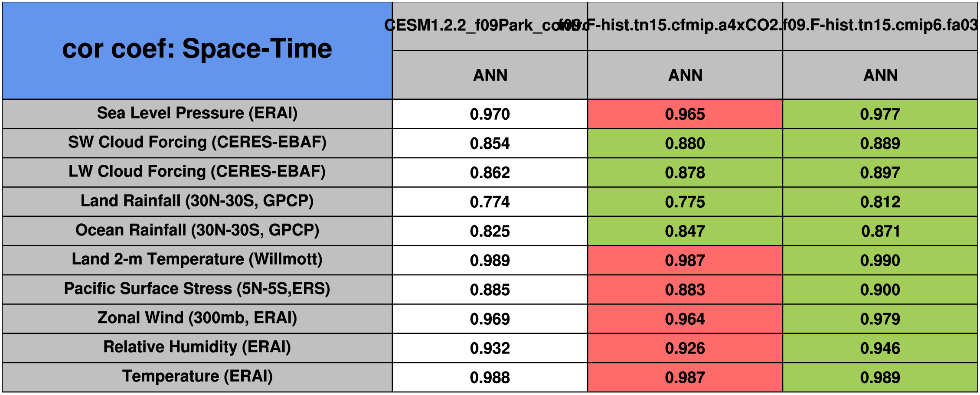Select the f09.F-hist.tn15.cmip6.fa03 column header

[x=880, y=26]
